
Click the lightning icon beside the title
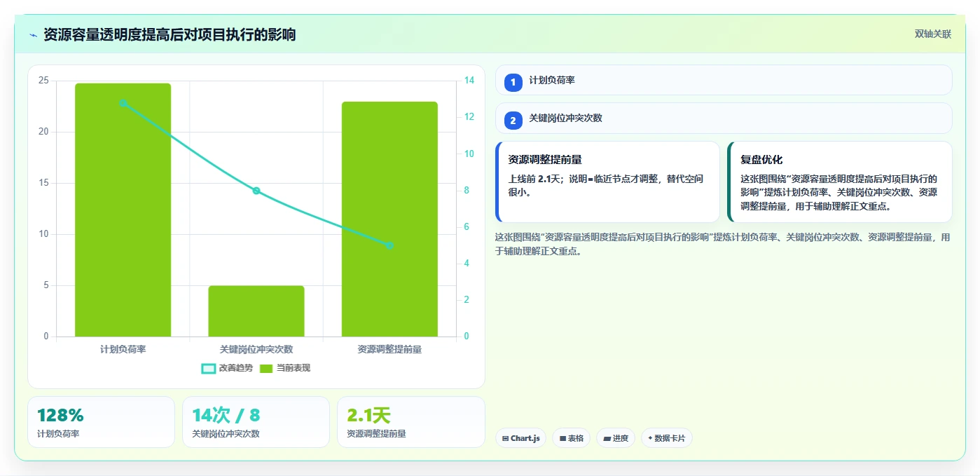[x=33, y=35]
